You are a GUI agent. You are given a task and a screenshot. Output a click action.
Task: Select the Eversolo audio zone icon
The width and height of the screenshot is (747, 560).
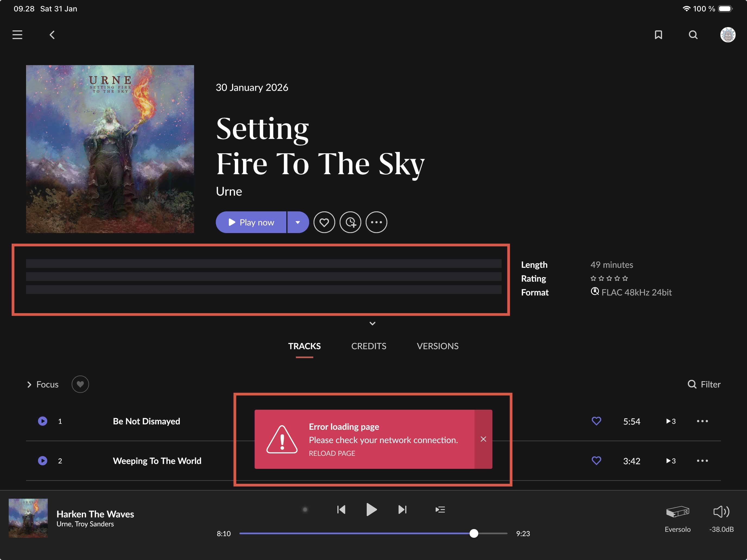point(678,512)
